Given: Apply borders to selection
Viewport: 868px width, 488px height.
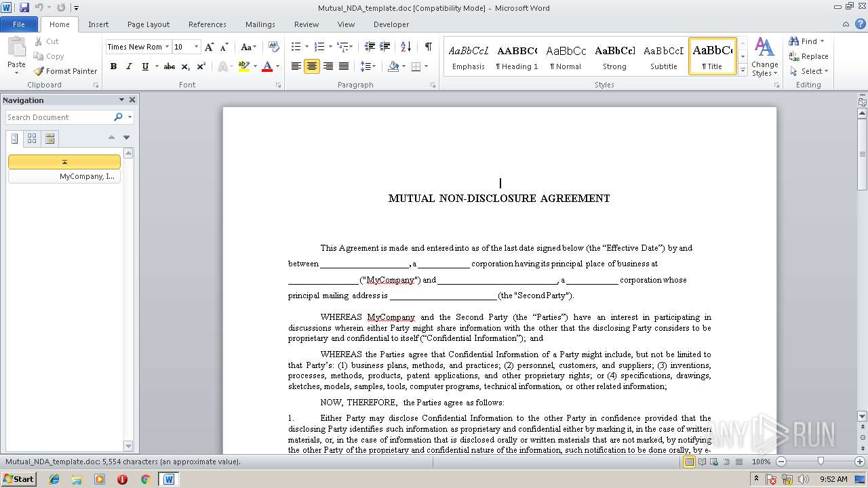Looking at the screenshot, I should click(416, 66).
